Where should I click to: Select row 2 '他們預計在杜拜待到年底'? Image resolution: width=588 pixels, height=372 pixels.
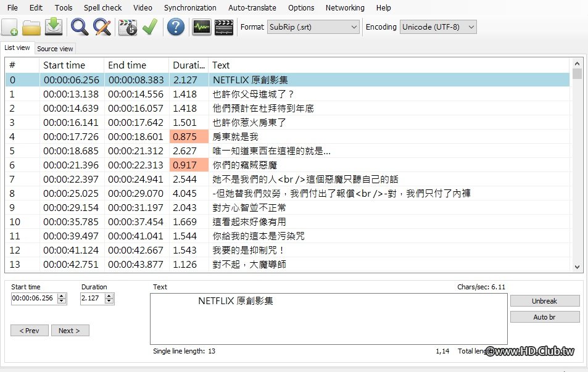click(288, 109)
